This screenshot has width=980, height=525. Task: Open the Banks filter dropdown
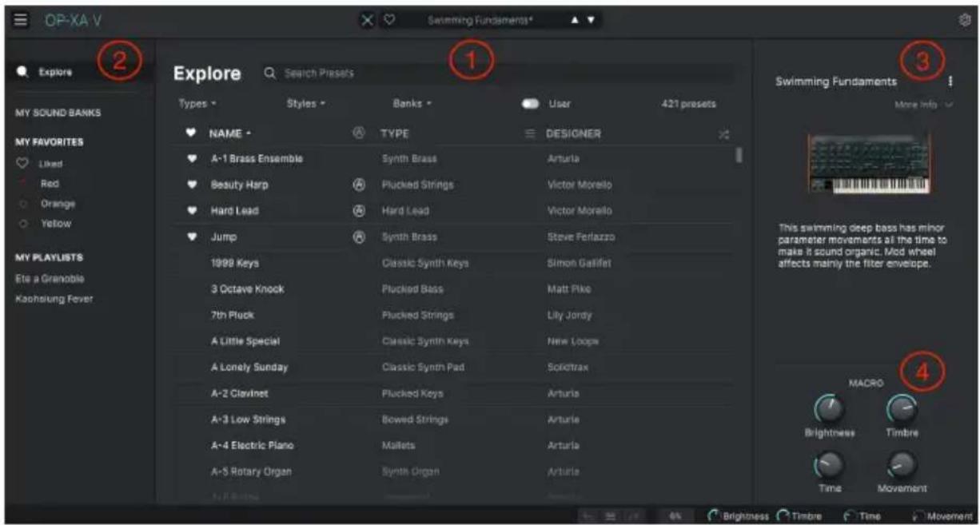coord(412,104)
